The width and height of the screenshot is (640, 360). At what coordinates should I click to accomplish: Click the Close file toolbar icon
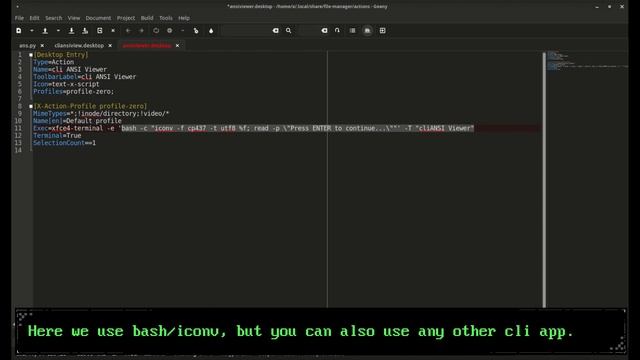coord(113,31)
